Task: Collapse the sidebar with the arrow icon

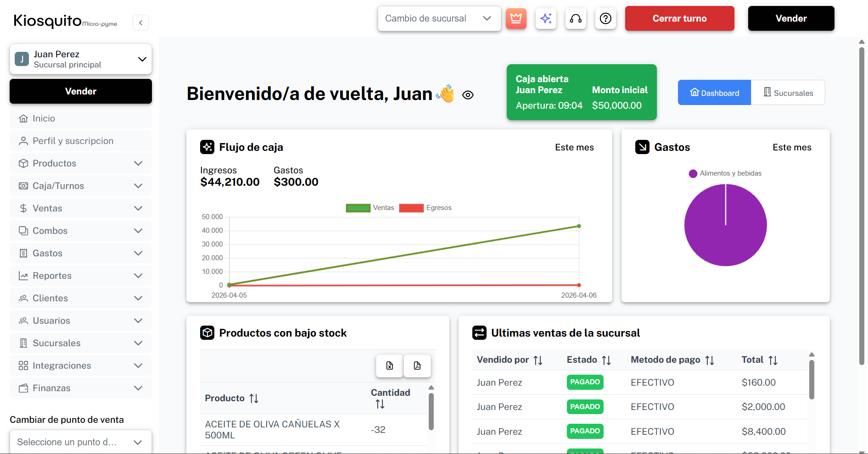Action: tap(140, 22)
